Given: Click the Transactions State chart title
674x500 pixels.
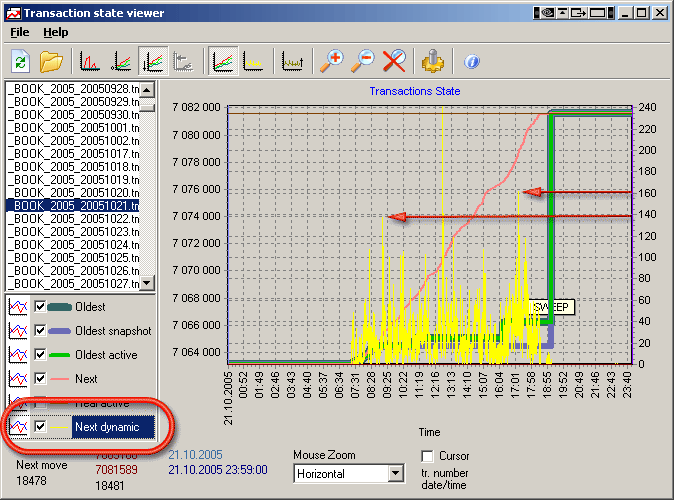Looking at the screenshot, I should click(x=415, y=91).
